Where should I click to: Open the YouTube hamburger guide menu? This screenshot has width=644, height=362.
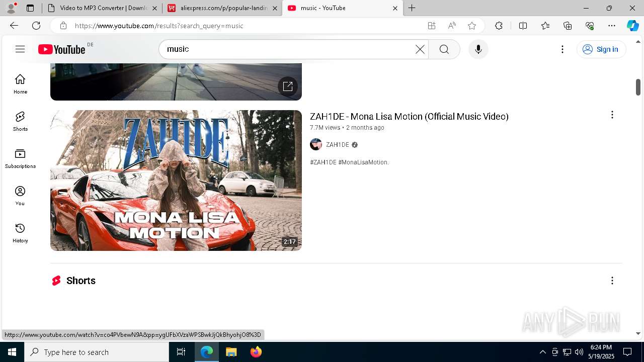point(20,49)
